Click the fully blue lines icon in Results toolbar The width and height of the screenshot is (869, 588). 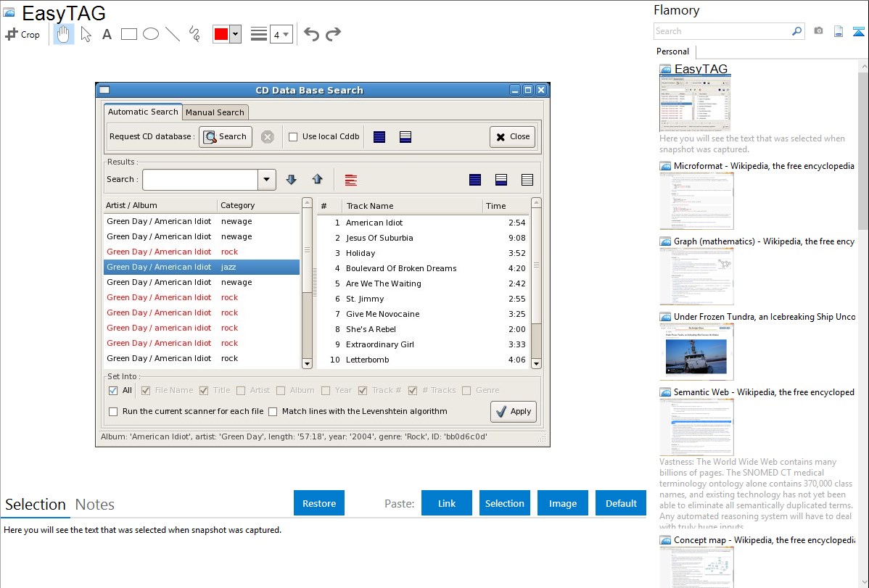[475, 180]
